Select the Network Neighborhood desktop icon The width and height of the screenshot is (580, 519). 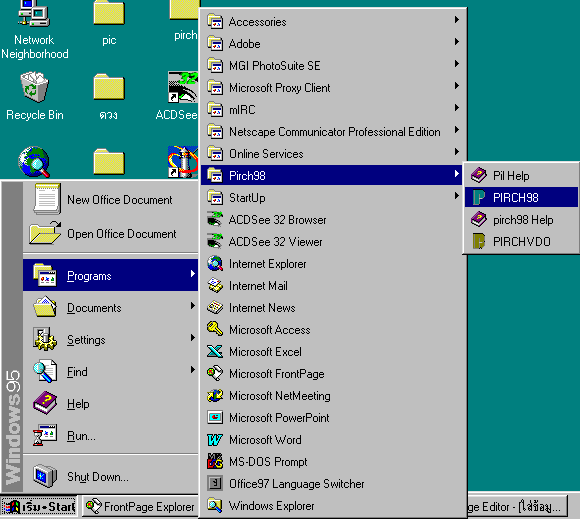point(34,30)
